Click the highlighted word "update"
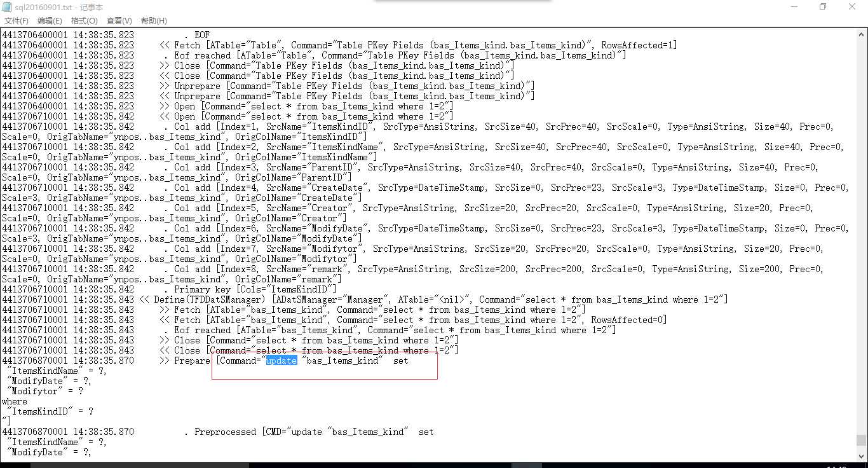Viewport: 868px width, 468px height. click(281, 361)
